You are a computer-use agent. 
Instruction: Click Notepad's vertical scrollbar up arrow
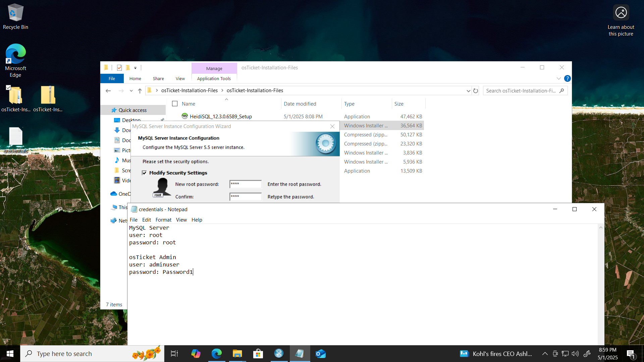[601, 228]
